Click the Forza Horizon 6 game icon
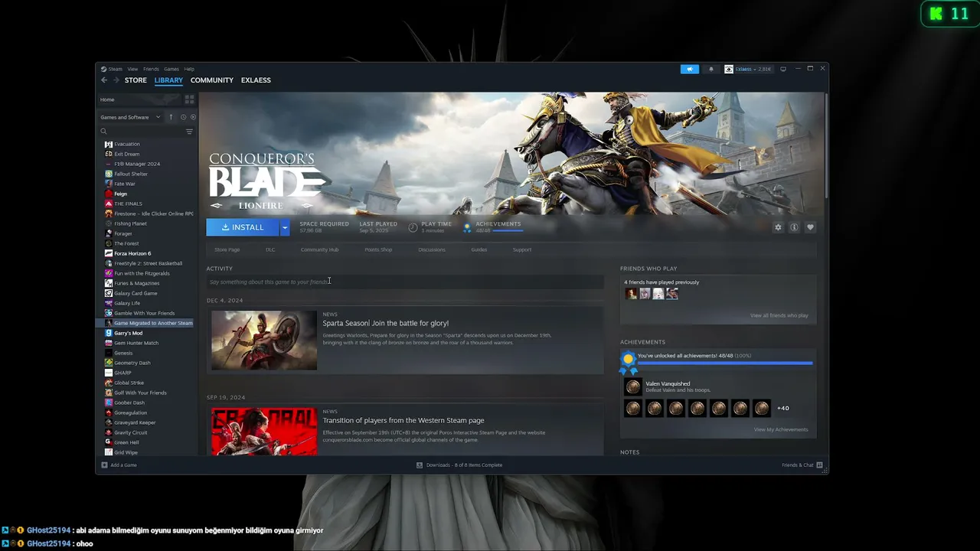This screenshot has width=980, height=551. (109, 253)
